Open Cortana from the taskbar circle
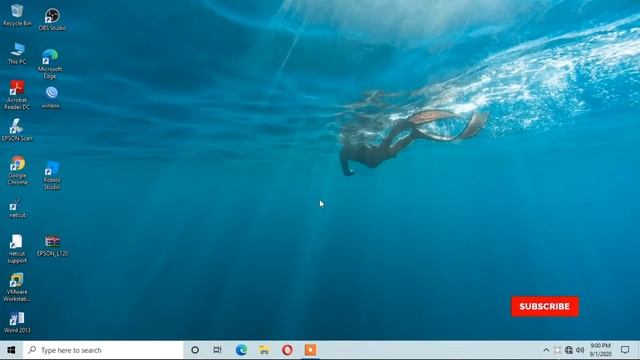The image size is (640, 360). coord(195,350)
